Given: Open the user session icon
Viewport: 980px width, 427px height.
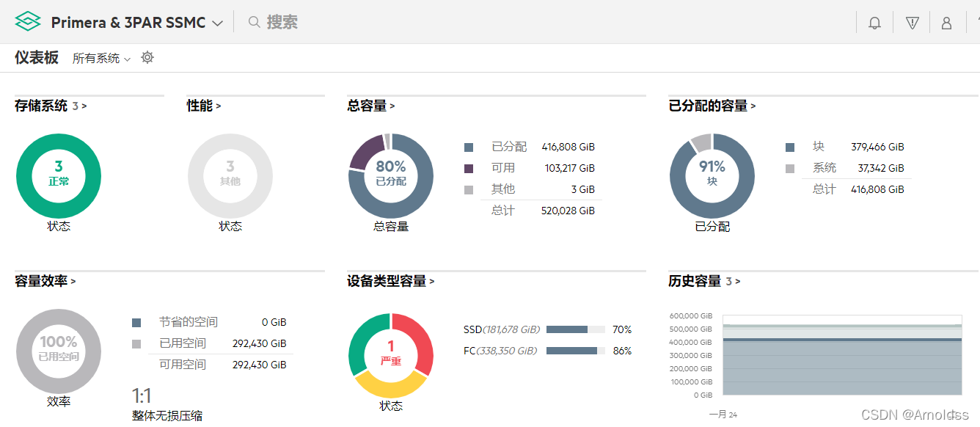Looking at the screenshot, I should pos(946,23).
